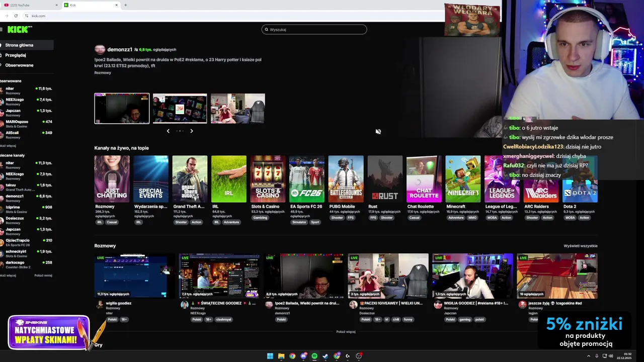644x362 pixels.
Task: Open schneckyirl channel in the sidebar
Action: (27, 253)
